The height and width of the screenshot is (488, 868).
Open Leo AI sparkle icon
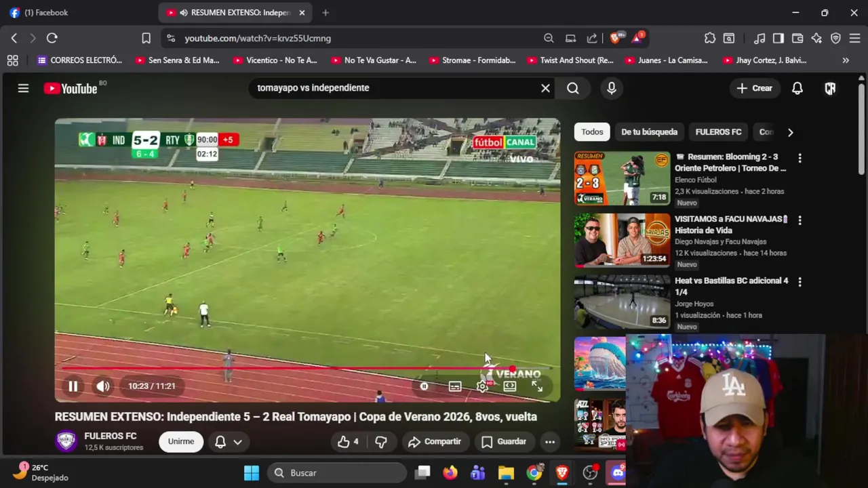pyautogui.click(x=816, y=39)
